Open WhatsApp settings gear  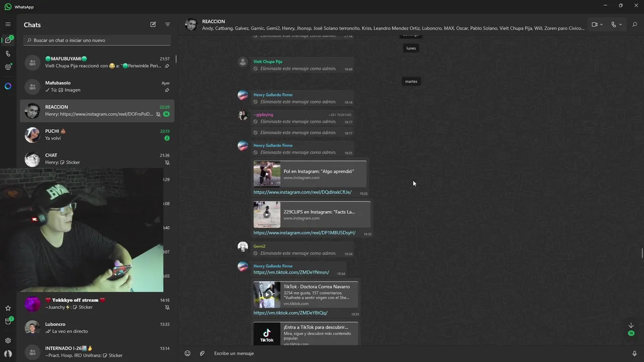click(8, 340)
